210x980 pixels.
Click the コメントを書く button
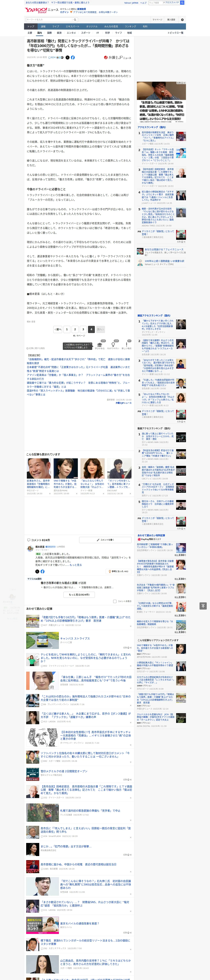105,540
